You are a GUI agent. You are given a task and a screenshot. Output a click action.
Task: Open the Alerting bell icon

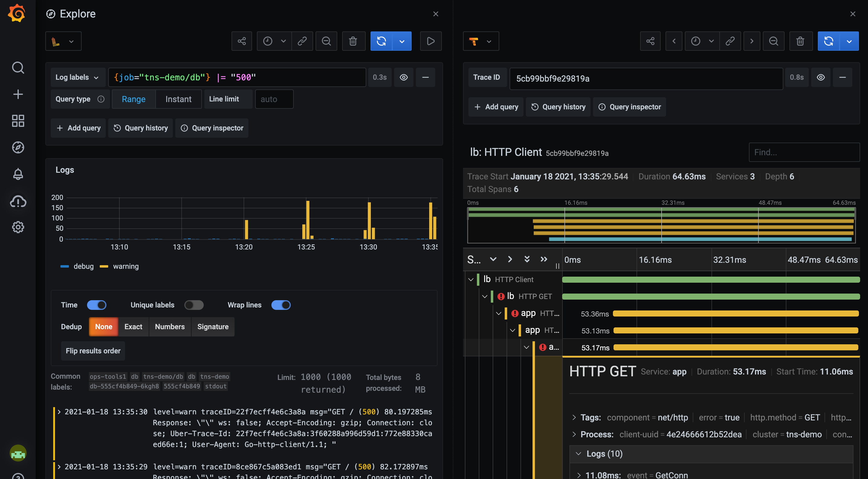(18, 174)
